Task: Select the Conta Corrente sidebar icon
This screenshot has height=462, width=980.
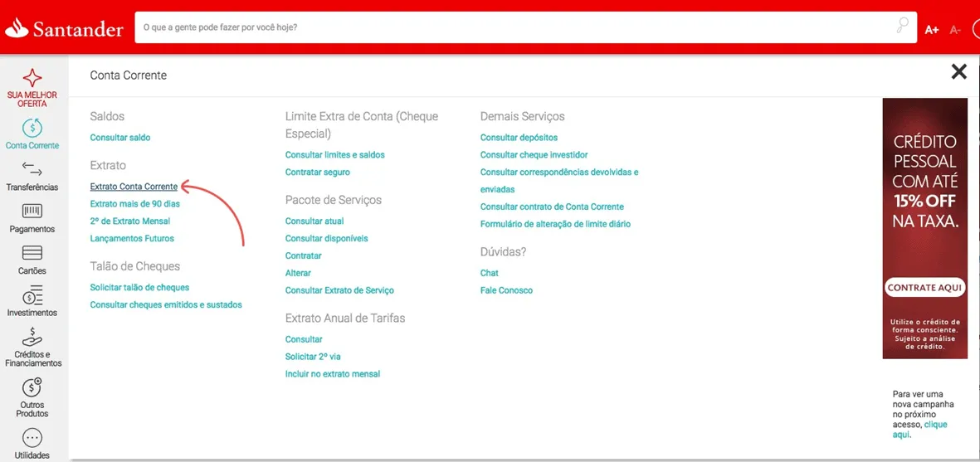Action: 32,128
